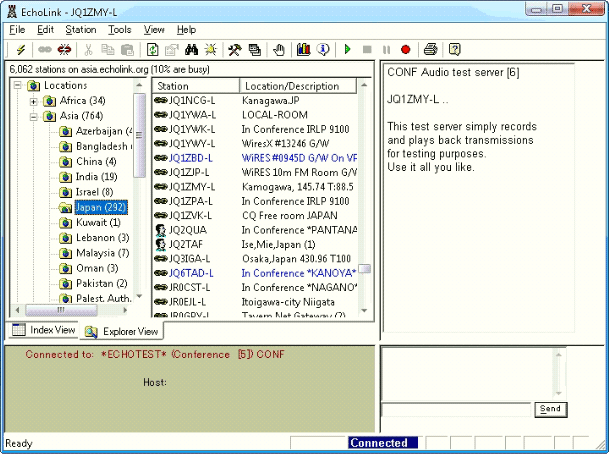
Task: Select station JQ1NCG-L in the list
Action: (255, 101)
